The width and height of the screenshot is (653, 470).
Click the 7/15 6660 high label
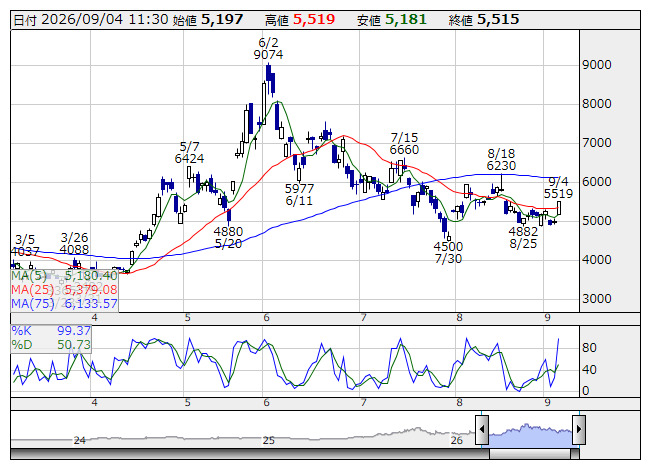[404, 144]
